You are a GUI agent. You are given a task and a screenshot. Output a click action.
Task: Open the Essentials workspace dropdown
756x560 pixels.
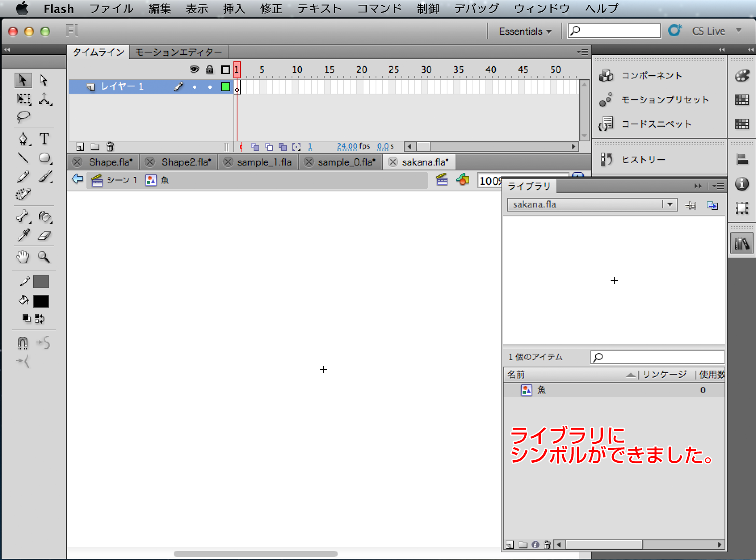(525, 31)
